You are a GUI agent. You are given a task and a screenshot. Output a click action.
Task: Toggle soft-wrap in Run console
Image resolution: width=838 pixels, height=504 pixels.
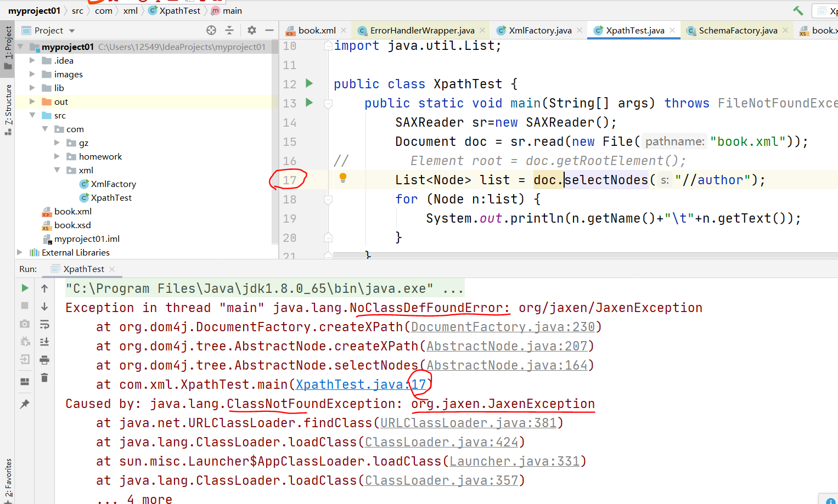coord(44,324)
